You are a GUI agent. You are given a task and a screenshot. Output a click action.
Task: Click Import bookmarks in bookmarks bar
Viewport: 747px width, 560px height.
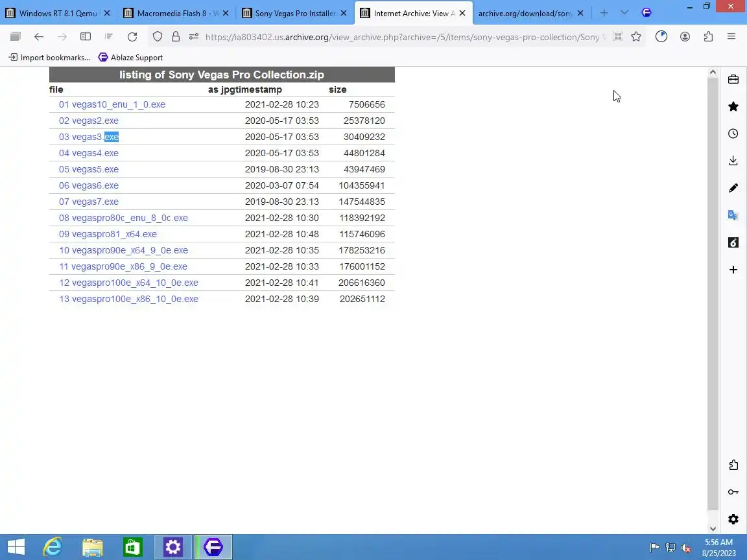(49, 58)
